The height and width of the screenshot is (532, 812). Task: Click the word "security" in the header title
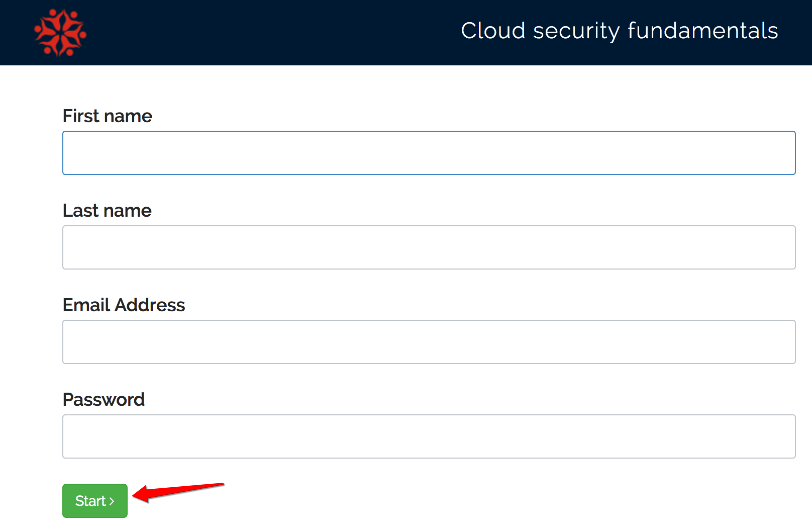point(576,31)
